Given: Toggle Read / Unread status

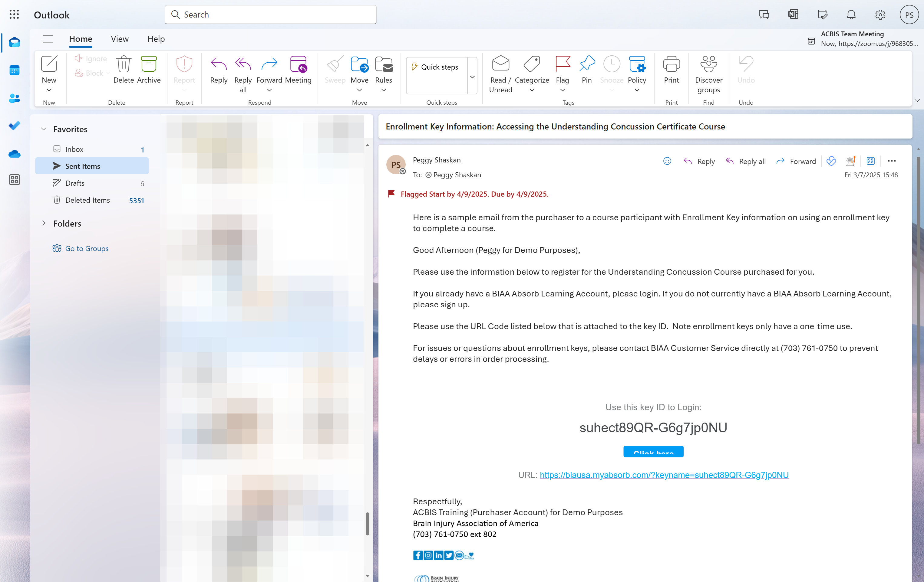Looking at the screenshot, I should (500, 75).
